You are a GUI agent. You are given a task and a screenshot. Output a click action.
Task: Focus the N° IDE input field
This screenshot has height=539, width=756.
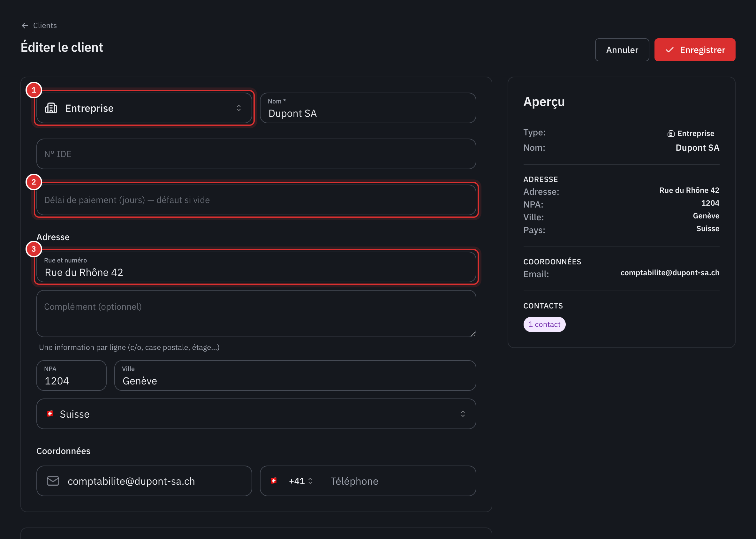pyautogui.click(x=256, y=154)
